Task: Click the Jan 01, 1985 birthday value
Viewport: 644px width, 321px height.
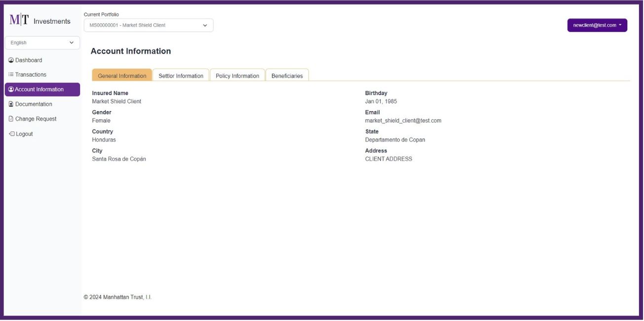Action: coord(381,101)
